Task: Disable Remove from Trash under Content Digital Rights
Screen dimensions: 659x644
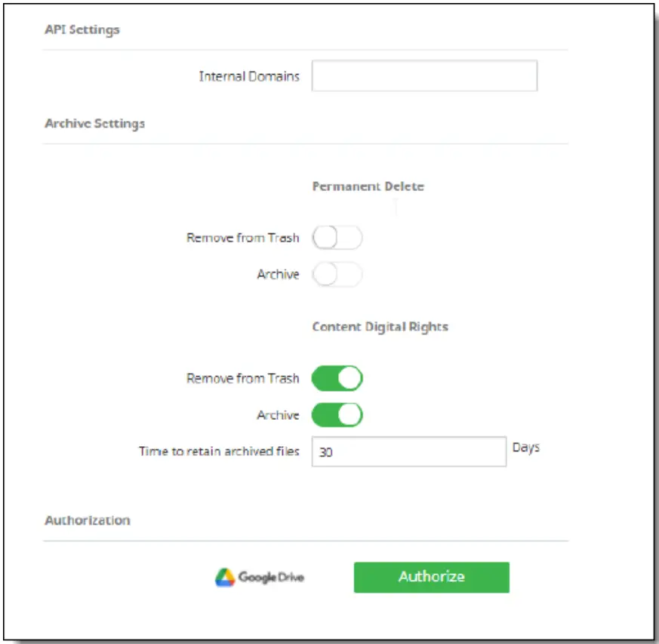Action: (x=337, y=377)
